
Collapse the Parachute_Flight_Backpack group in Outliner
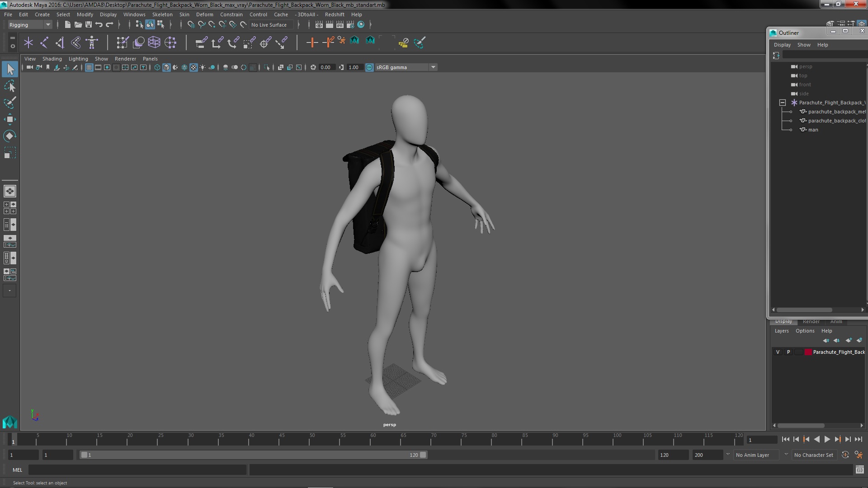click(x=783, y=103)
